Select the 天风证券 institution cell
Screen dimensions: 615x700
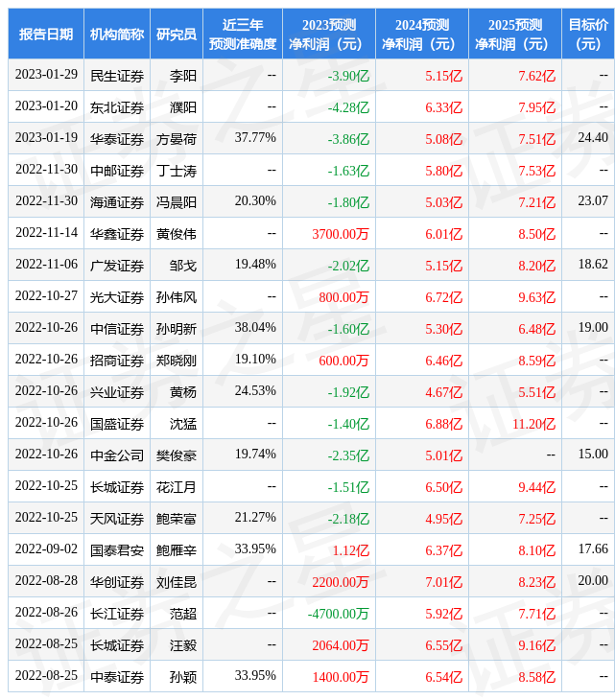tap(117, 519)
